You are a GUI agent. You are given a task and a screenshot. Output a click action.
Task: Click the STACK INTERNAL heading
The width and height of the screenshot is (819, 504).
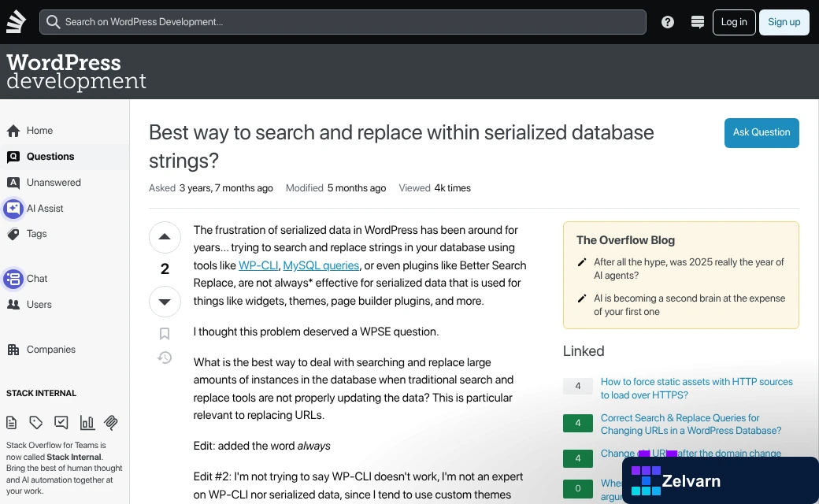tap(41, 393)
